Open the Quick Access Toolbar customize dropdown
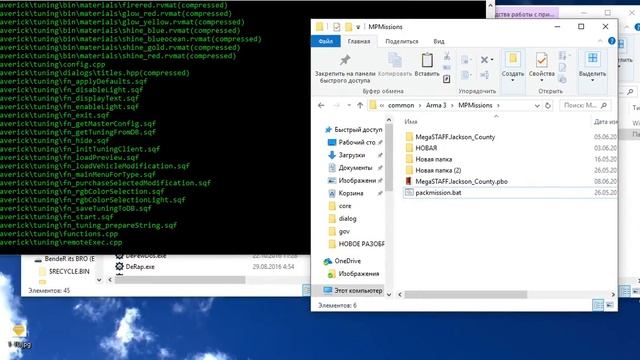The height and width of the screenshot is (360, 640). coord(358,27)
